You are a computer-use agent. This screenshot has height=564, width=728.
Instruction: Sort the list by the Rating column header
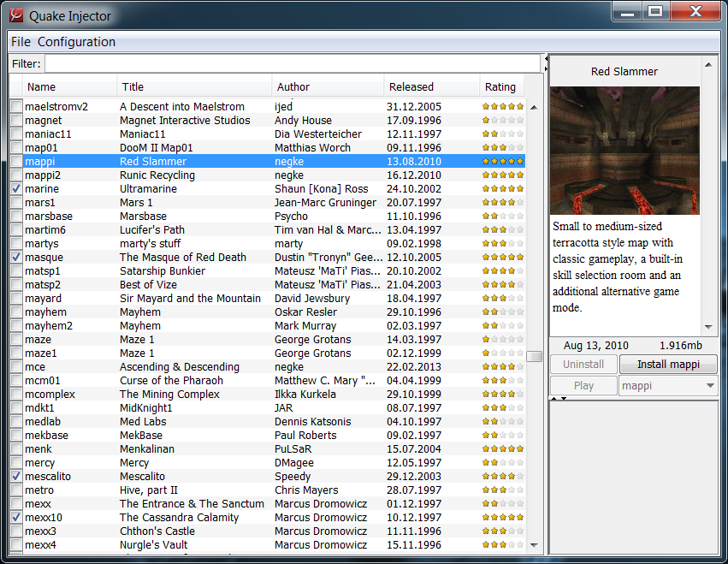pos(502,87)
